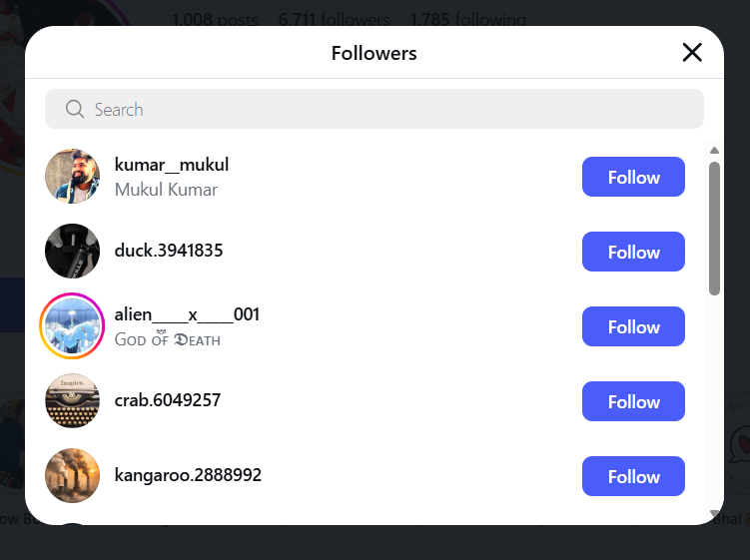Open the crab.6049257 username link
750x560 pixels.
point(168,400)
